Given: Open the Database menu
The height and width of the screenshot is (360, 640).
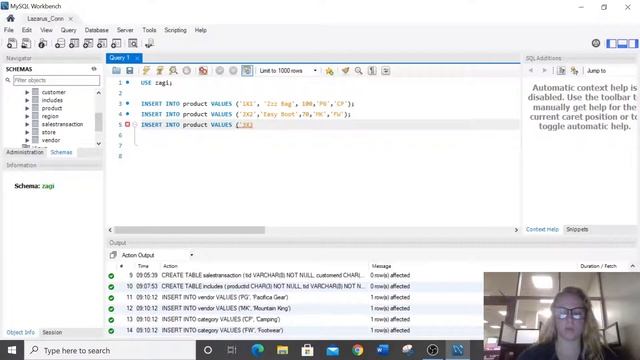Looking at the screenshot, I should [96, 30].
